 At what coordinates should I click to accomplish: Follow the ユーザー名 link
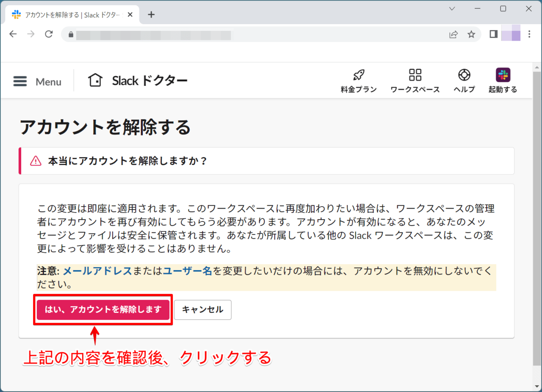click(x=187, y=271)
